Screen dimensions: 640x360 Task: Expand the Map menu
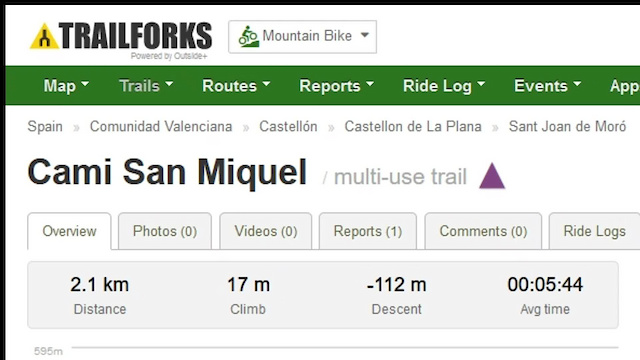pos(66,86)
